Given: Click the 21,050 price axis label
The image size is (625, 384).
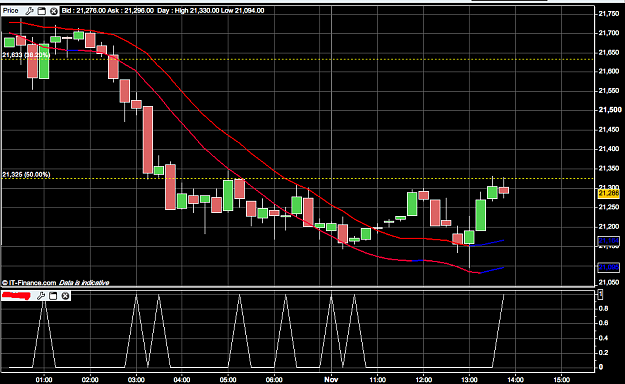Looking at the screenshot, I should 609,282.
